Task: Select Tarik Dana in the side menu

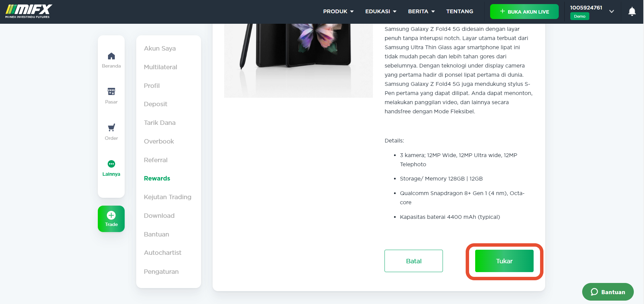Action: click(160, 123)
